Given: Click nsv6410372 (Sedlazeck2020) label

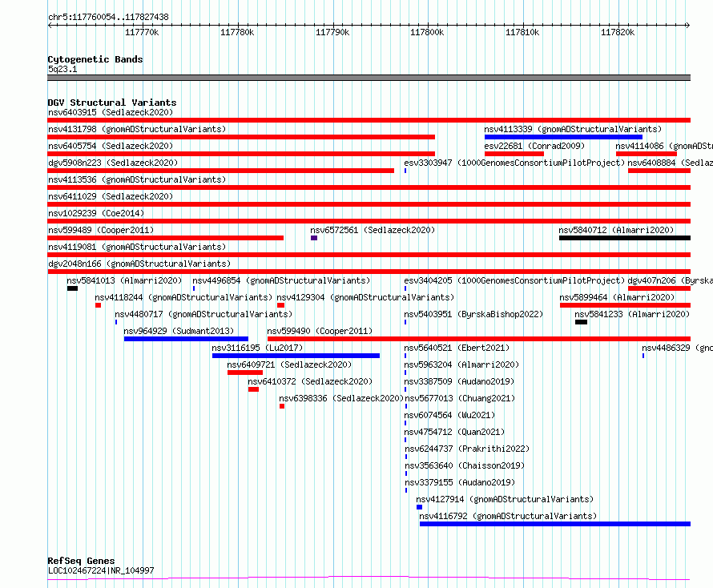Looking at the screenshot, I should pos(310,381).
